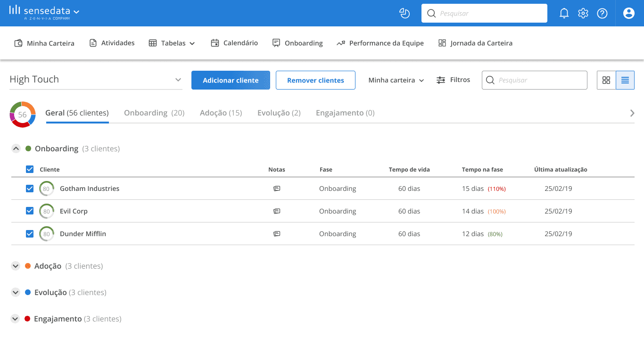644x362 pixels.
Task: Click the Tempo de vida column header
Action: 409,170
